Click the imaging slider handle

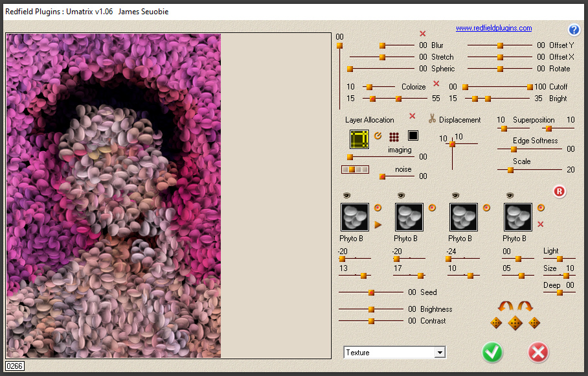[x=350, y=157]
